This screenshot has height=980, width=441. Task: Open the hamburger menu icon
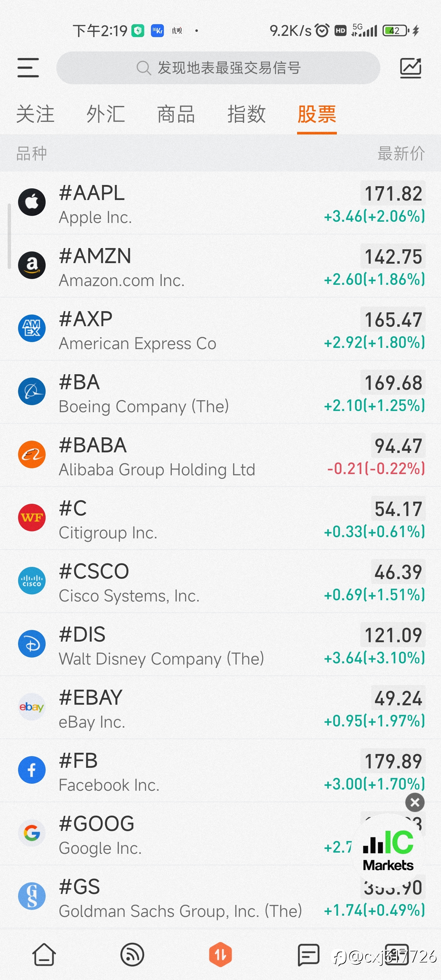tap(28, 68)
